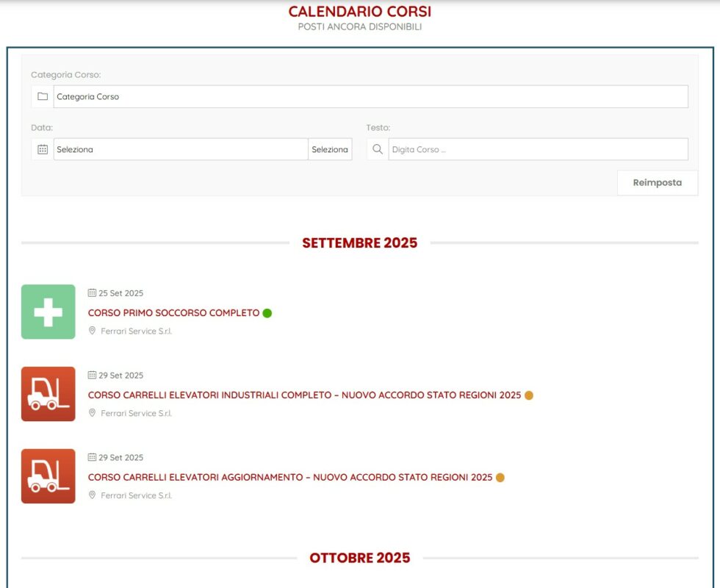Click orange availability dot on Industriali Completo course
The image size is (720, 588).
pyautogui.click(x=529, y=395)
